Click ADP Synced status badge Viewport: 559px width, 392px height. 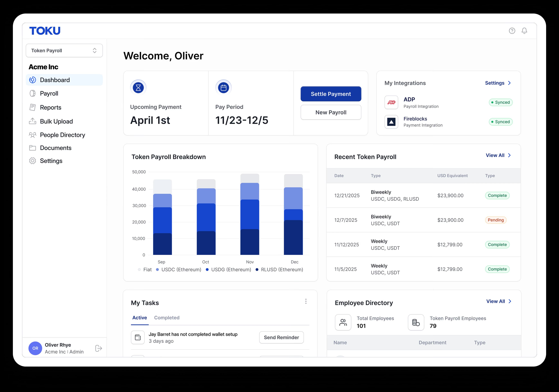[x=501, y=102]
